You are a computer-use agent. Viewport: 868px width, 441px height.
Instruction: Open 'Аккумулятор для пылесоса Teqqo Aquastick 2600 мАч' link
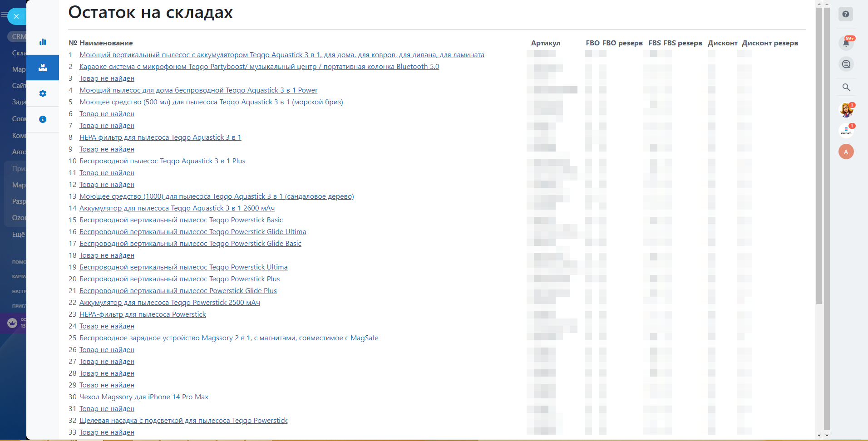pyautogui.click(x=177, y=208)
